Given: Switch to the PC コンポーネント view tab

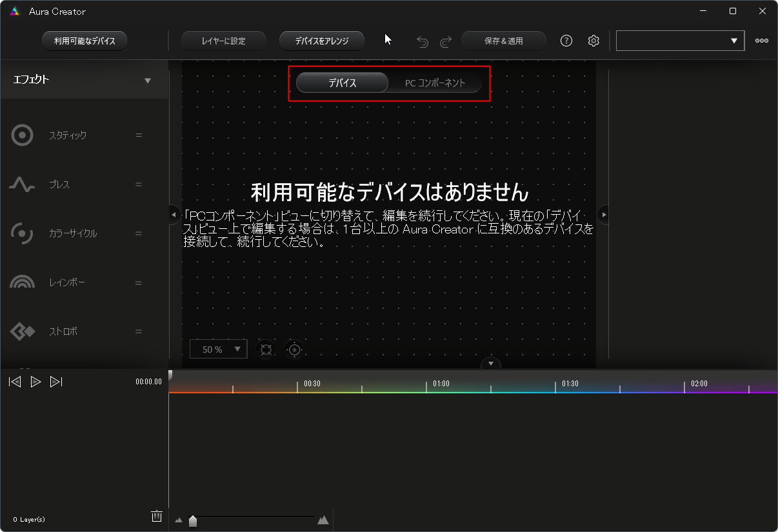Looking at the screenshot, I should coord(435,83).
